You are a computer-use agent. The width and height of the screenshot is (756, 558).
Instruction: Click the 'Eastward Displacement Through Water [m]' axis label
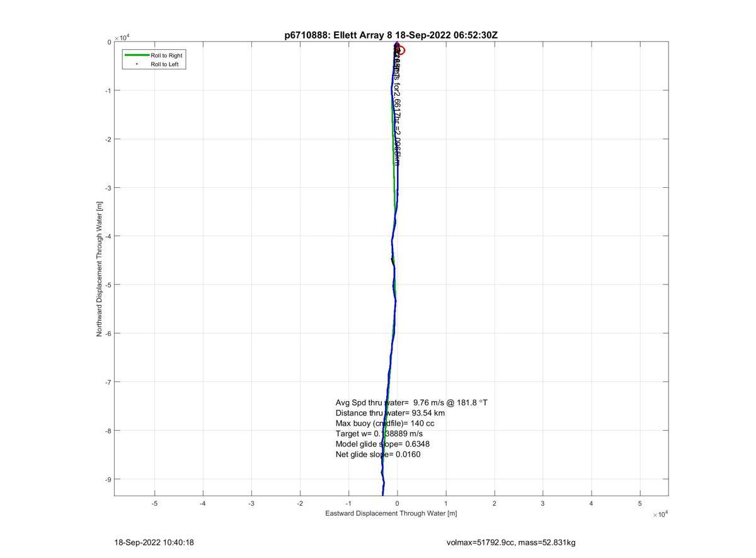391,513
